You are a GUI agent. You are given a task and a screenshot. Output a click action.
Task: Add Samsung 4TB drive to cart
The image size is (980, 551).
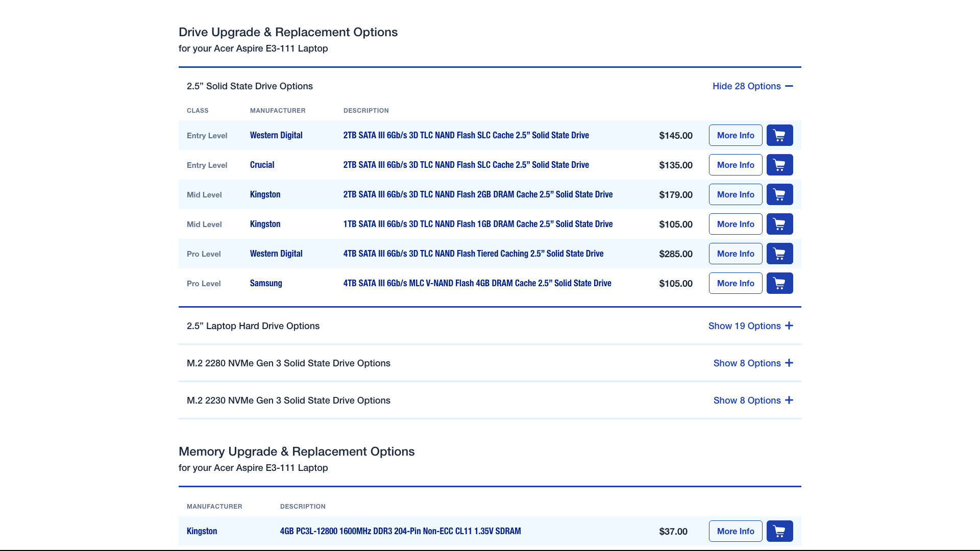(779, 283)
